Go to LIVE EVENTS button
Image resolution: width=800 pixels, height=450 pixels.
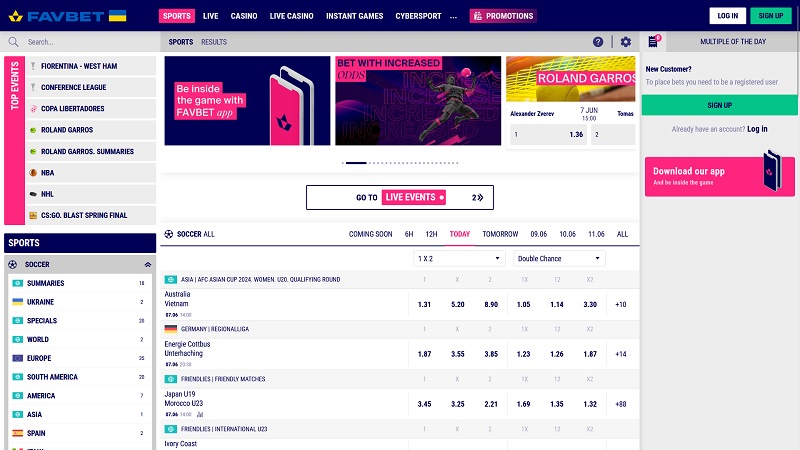click(x=399, y=197)
